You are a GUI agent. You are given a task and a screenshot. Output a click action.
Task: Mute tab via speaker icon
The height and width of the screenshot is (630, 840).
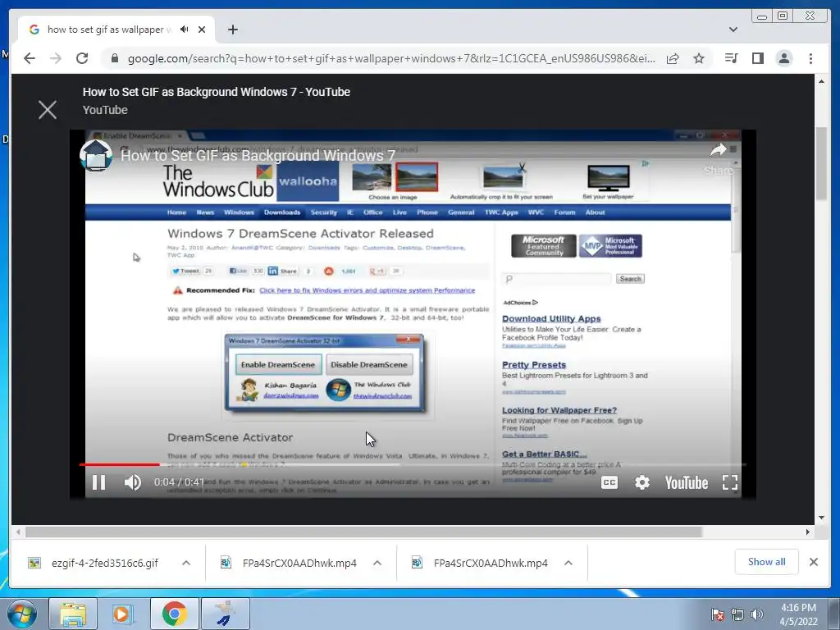click(185, 30)
